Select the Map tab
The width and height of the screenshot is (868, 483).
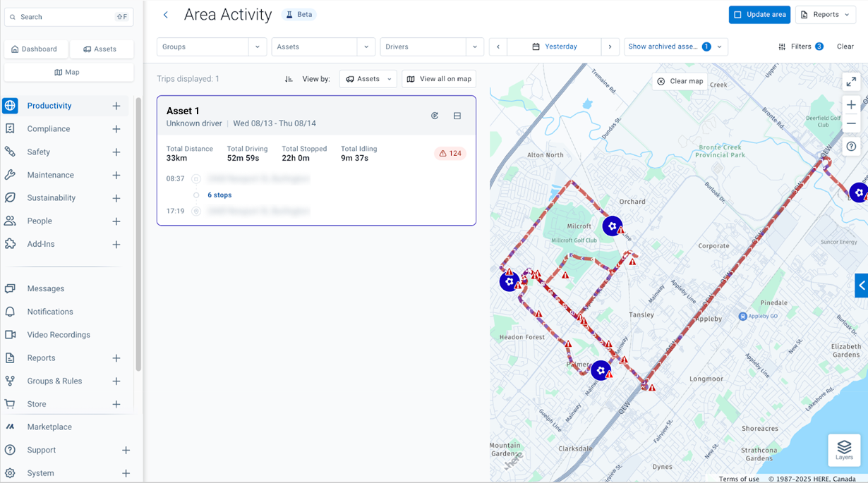pyautogui.click(x=68, y=71)
